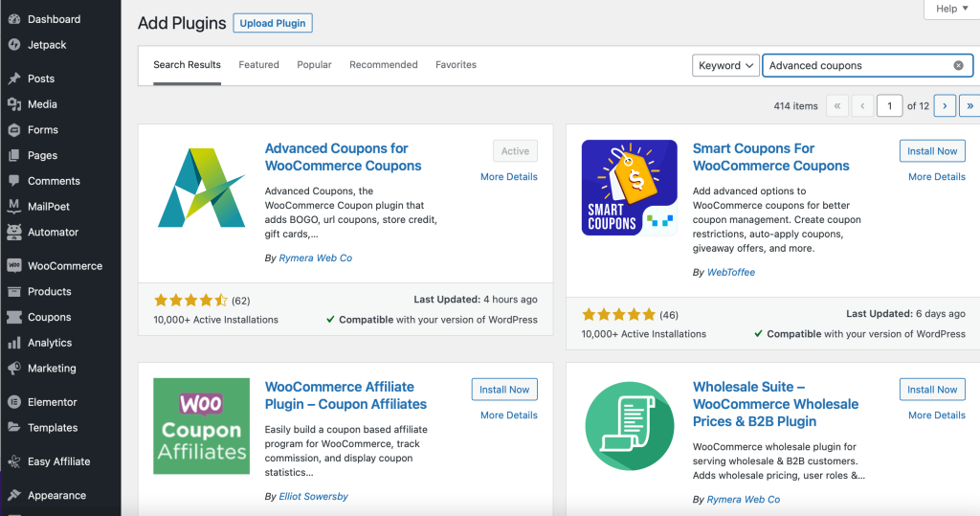This screenshot has height=516, width=980.
Task: Open Rymera Web Co author link under Wholesale Suite
Action: pos(743,500)
